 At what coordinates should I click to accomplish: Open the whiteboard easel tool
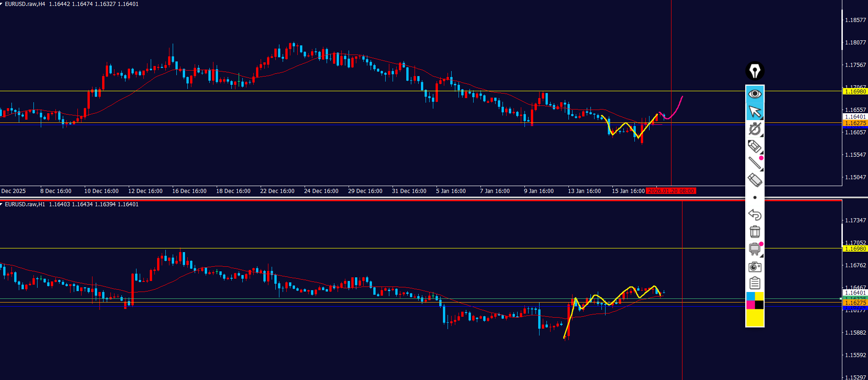(x=754, y=249)
